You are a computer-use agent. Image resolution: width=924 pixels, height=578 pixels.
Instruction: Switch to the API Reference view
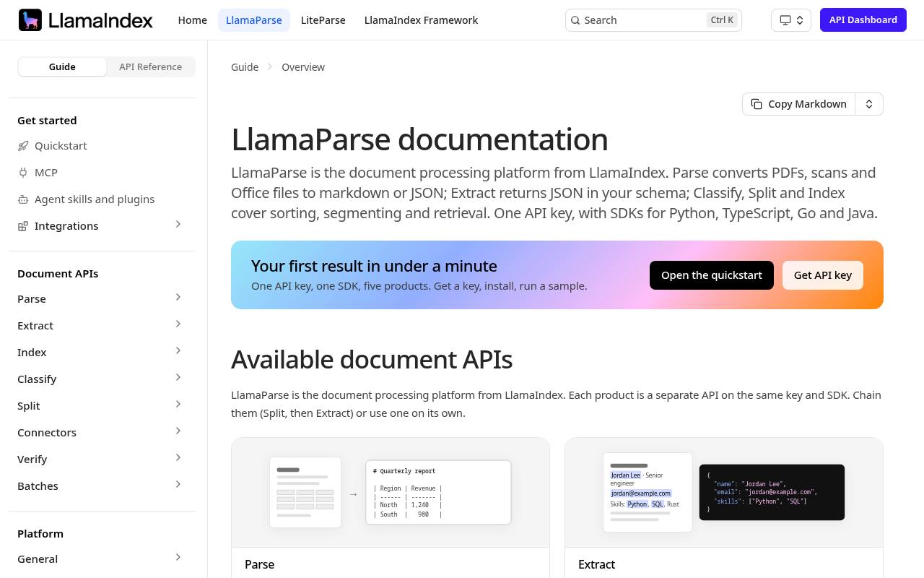coord(150,66)
